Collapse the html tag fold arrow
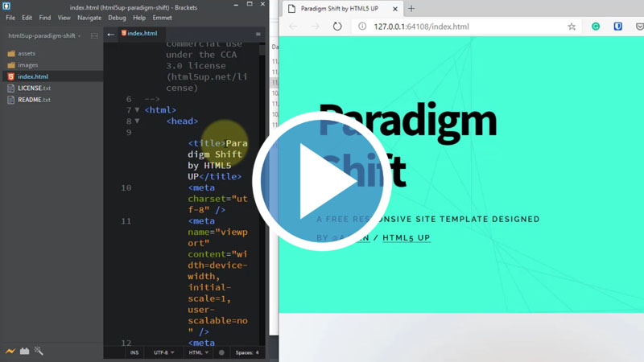Viewport: 644px width, 362px height. coord(137,110)
